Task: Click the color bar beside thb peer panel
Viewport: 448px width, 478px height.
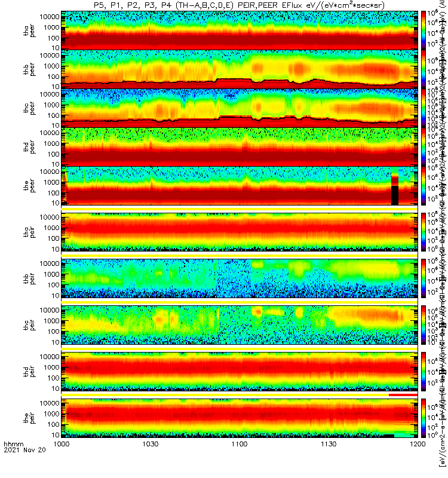Action: [424, 69]
